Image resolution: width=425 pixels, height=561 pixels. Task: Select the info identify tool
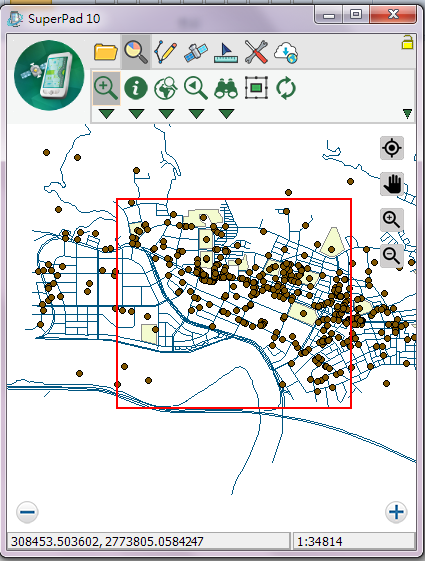tap(136, 88)
